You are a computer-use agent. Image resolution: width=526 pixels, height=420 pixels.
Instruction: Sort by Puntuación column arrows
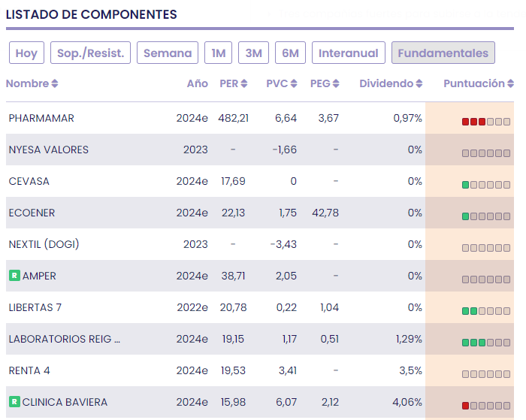(511, 84)
